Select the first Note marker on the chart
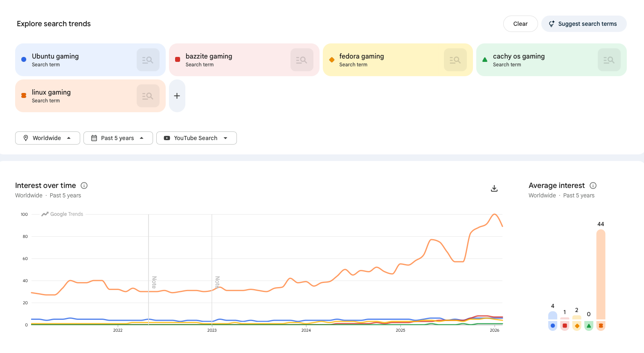644x353 pixels. click(154, 282)
